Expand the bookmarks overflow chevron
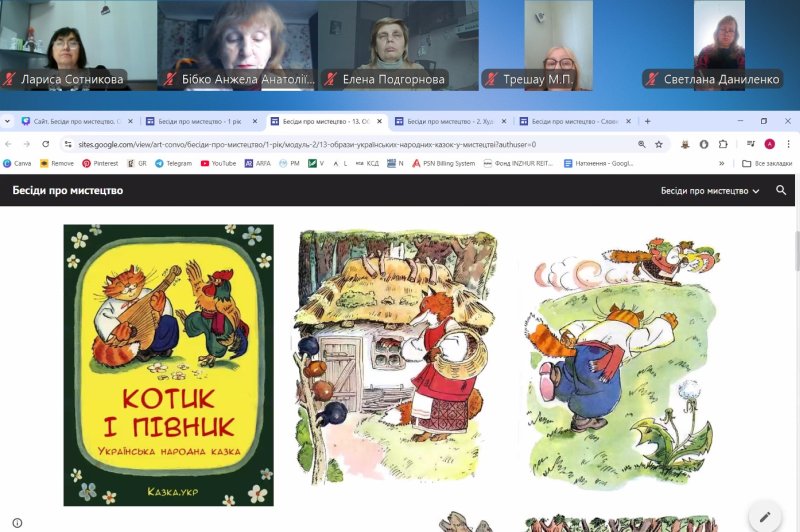The image size is (800, 532). [x=721, y=163]
